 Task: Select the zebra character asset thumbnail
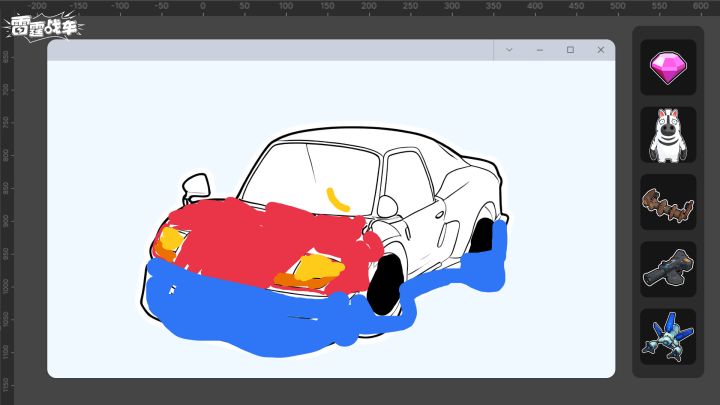[x=668, y=135]
